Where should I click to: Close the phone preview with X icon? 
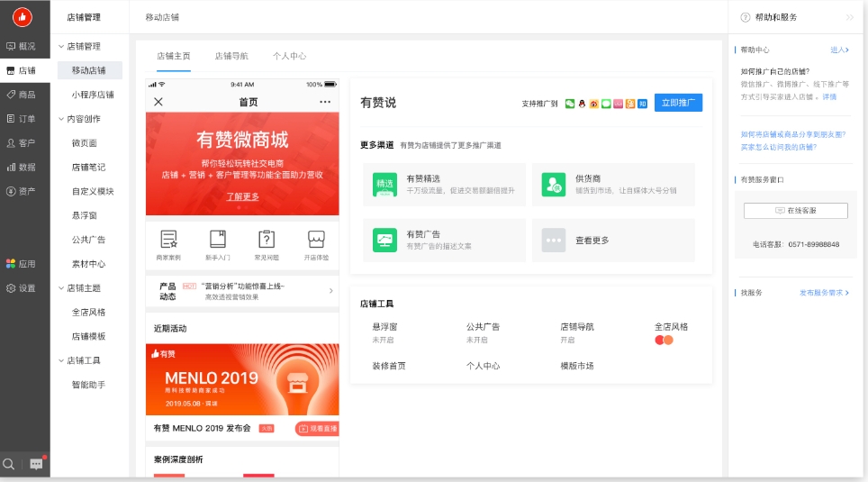tap(158, 102)
